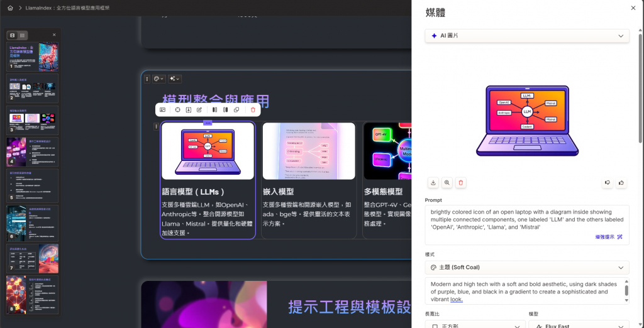Click the dashed portrait frame icon
The image size is (644, 328).
(189, 110)
